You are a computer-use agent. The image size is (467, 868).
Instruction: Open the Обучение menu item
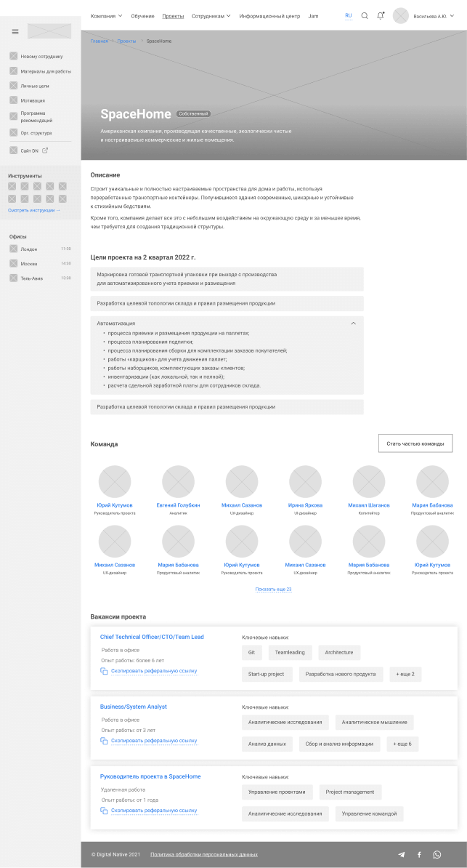[x=143, y=16]
